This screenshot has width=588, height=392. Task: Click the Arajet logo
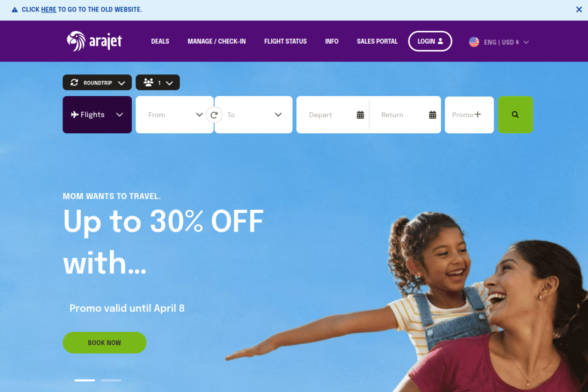pyautogui.click(x=95, y=41)
